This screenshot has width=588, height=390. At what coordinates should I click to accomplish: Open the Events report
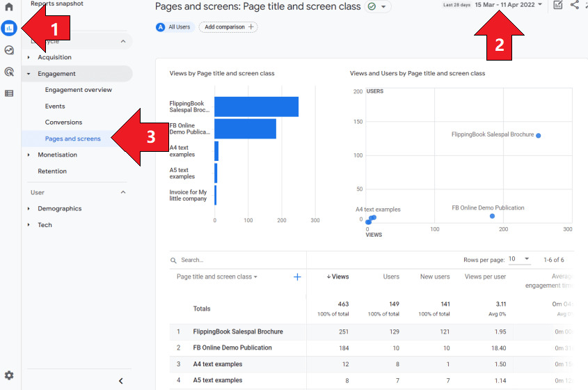tap(55, 107)
